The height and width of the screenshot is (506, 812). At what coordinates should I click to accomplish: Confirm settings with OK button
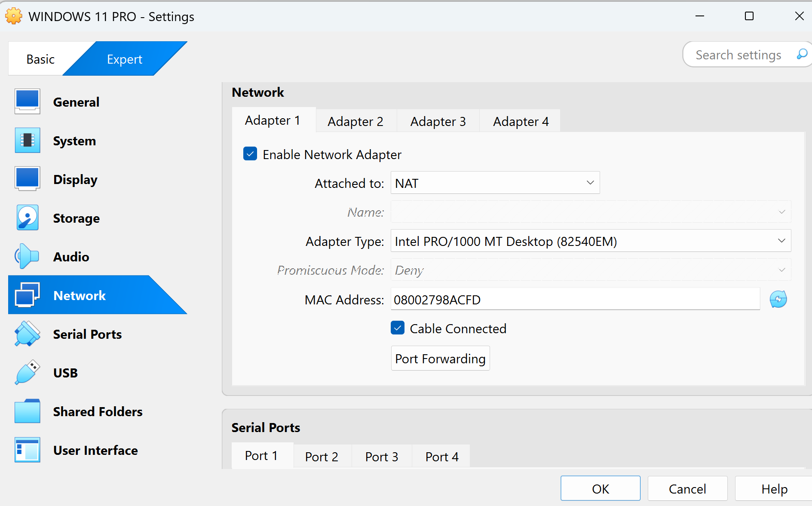601,488
